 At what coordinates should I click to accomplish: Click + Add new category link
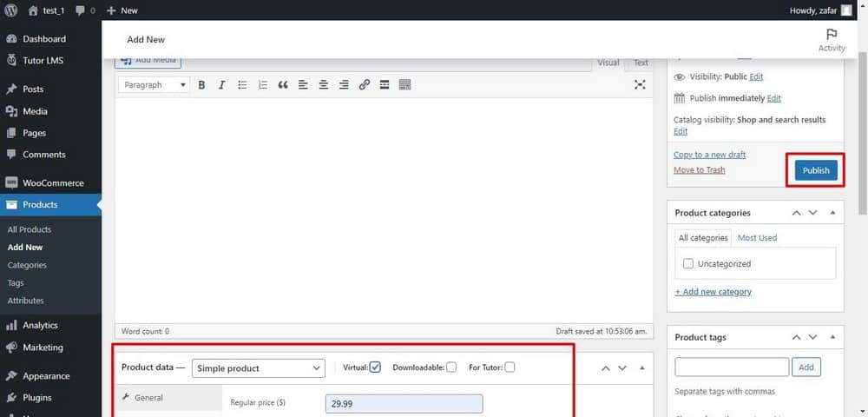(713, 291)
